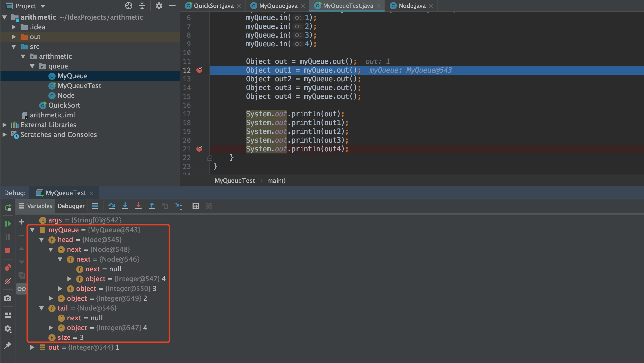Click the red Stop debugging button
The height and width of the screenshot is (363, 644).
(8, 250)
